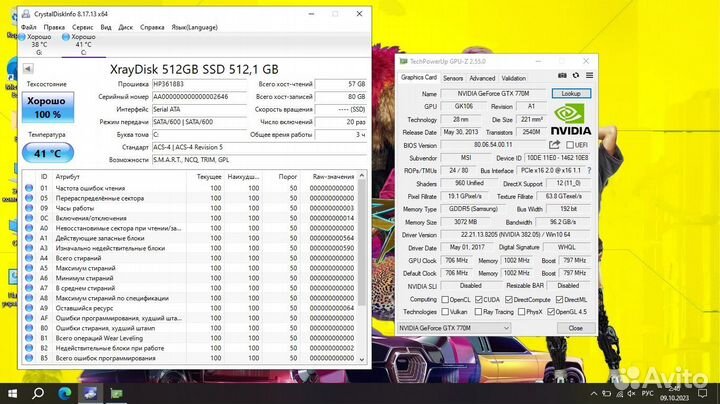The height and width of the screenshot is (404, 720).
Task: Click the Close button in GPU-Z
Action: [x=575, y=328]
